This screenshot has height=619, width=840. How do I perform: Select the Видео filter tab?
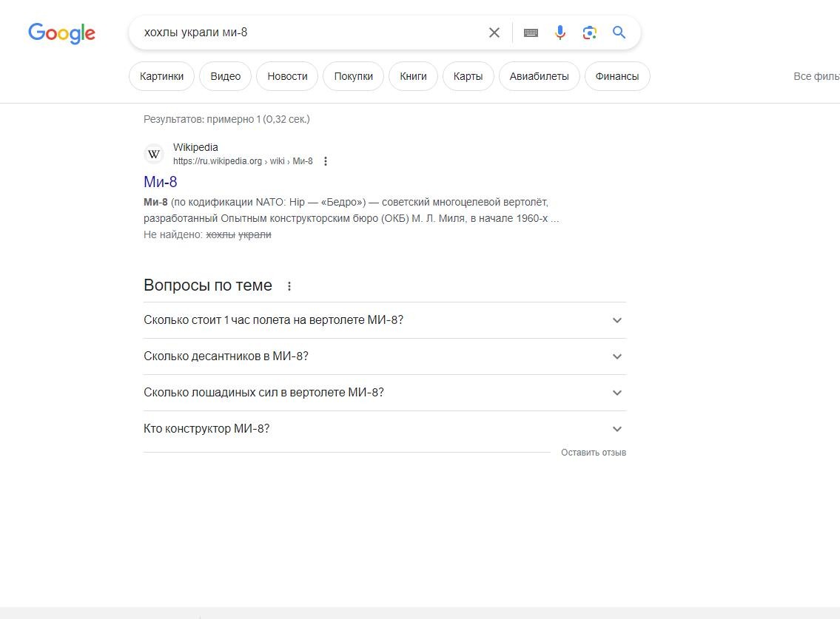pos(226,76)
